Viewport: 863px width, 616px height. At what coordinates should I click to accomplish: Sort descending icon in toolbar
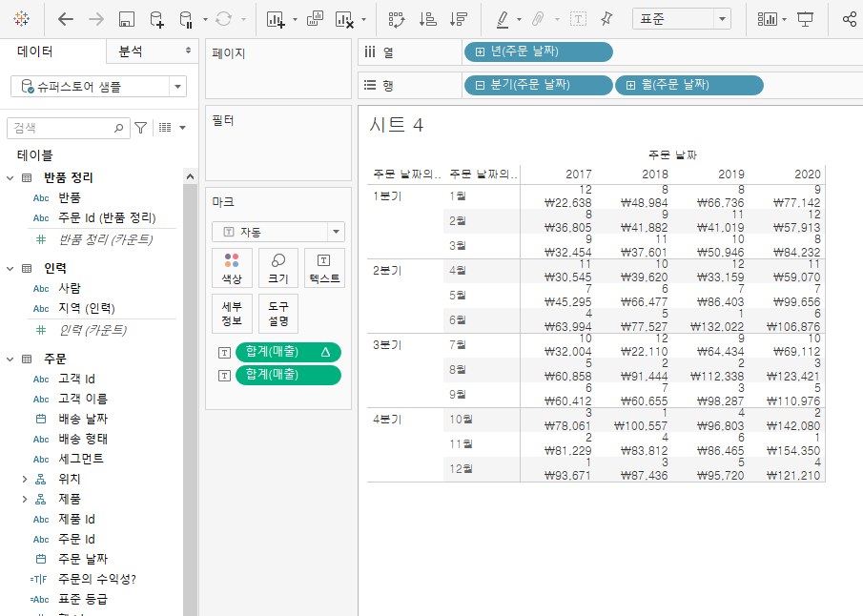tap(458, 19)
